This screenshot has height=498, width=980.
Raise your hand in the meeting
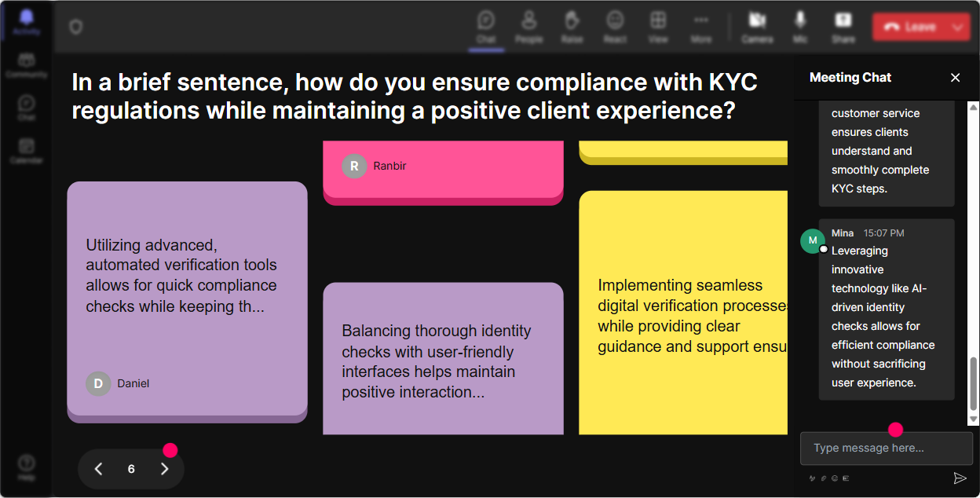[572, 27]
